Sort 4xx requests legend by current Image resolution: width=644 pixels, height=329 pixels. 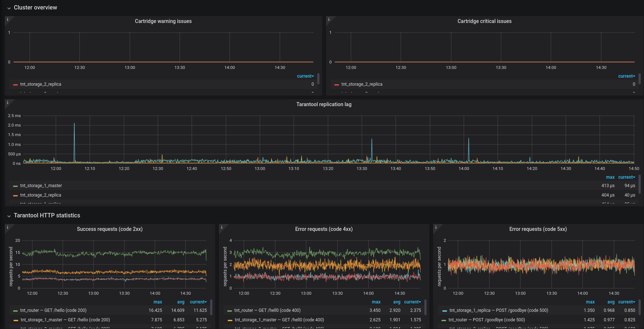point(412,302)
